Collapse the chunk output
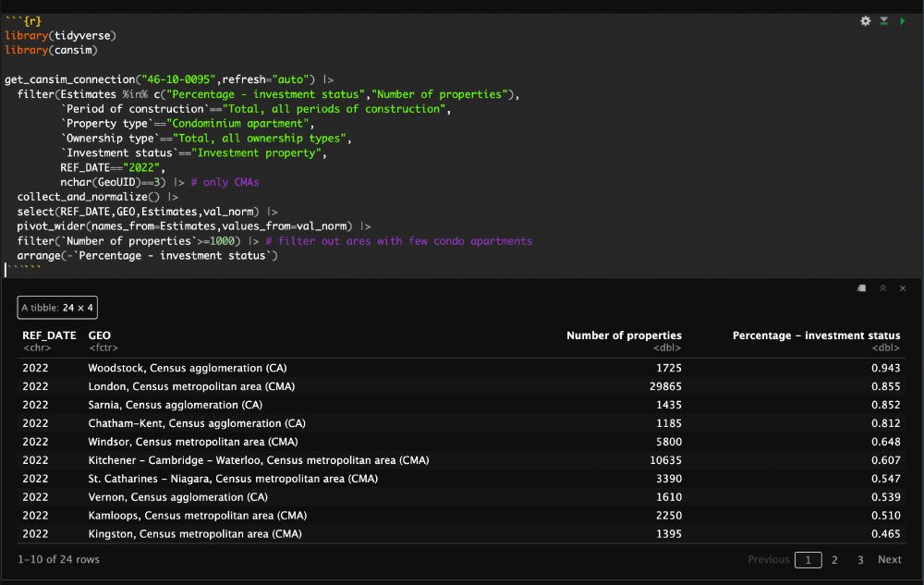Screen dimensions: 924x585 [x=882, y=288]
